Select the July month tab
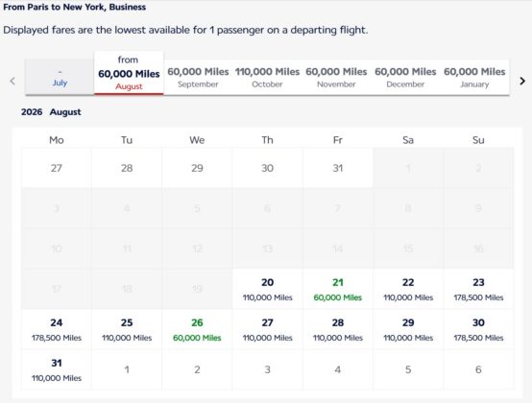532x403 pixels. [x=60, y=77]
